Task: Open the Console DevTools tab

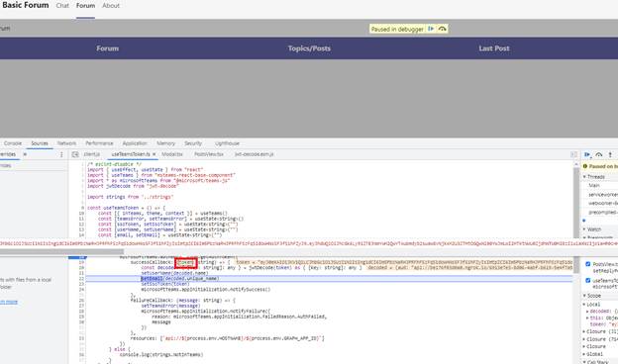Action: 13,143
